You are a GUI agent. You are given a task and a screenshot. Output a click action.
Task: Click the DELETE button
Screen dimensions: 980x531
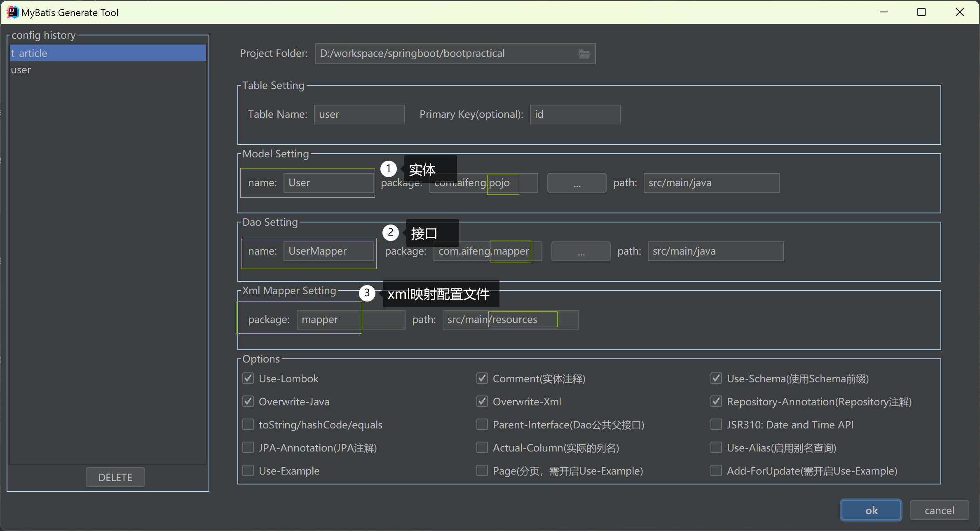click(x=115, y=477)
